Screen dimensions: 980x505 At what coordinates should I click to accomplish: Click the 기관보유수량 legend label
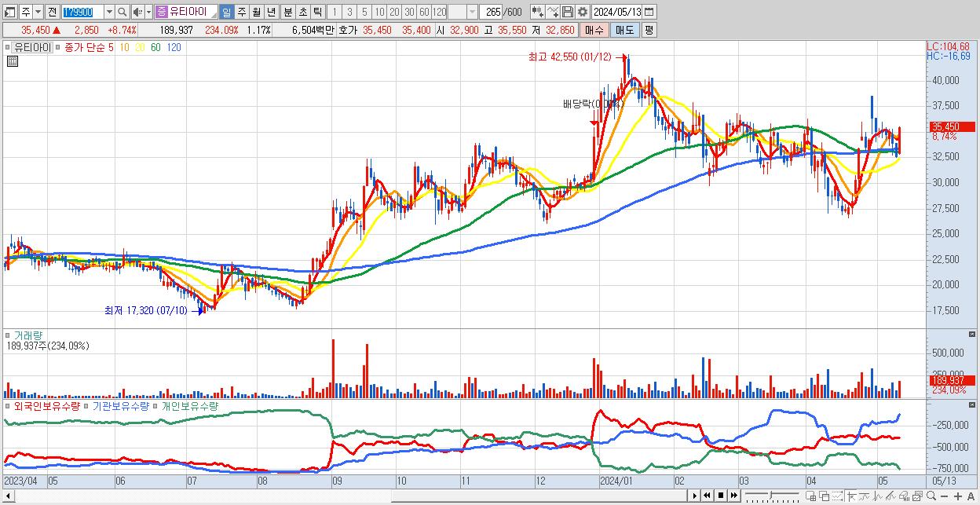click(x=121, y=406)
